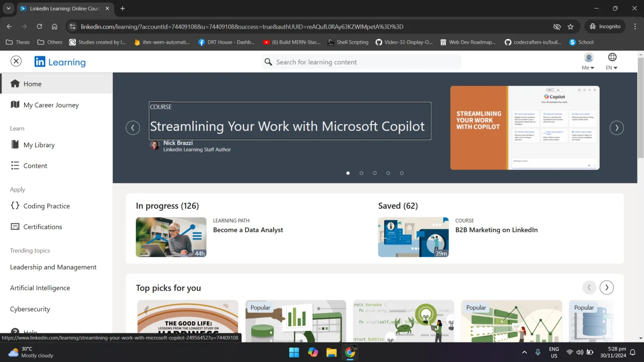Open Streamlining Your Work with Microsoft Copilot course
The height and width of the screenshot is (362, 644).
tap(290, 121)
